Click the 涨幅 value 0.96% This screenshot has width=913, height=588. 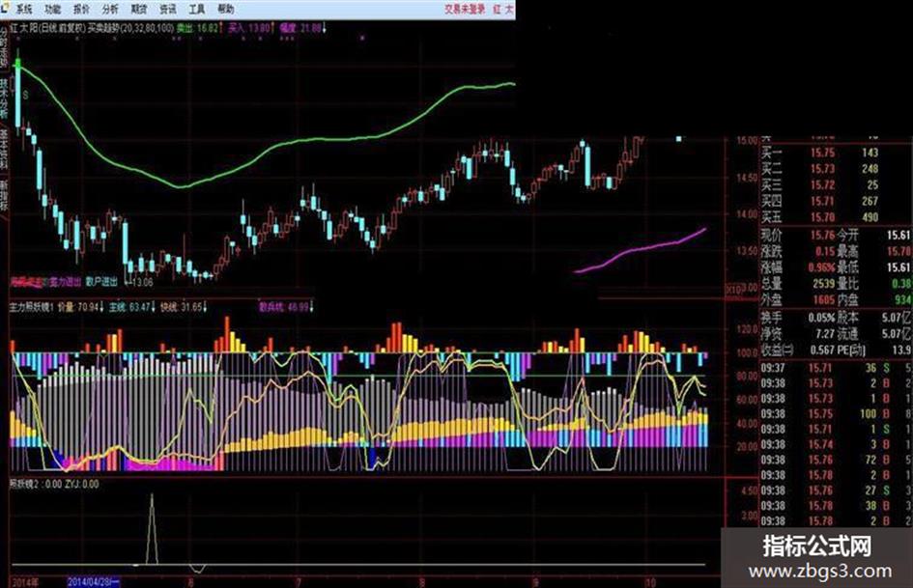821,267
